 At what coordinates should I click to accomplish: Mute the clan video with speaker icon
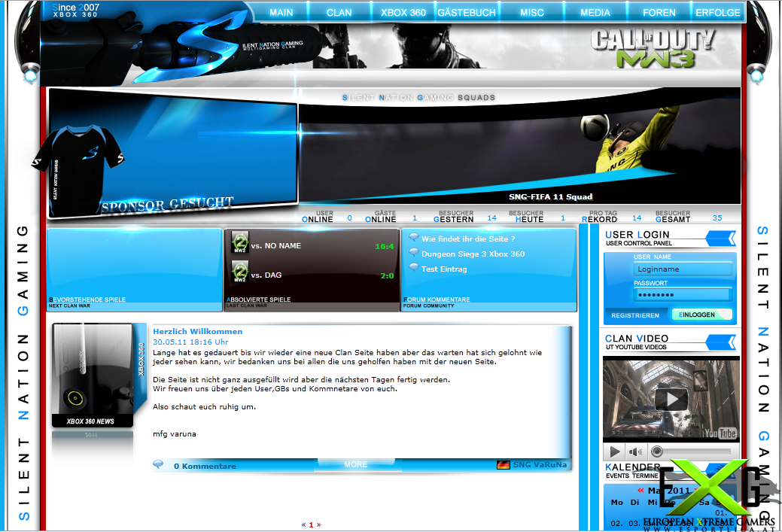(635, 451)
